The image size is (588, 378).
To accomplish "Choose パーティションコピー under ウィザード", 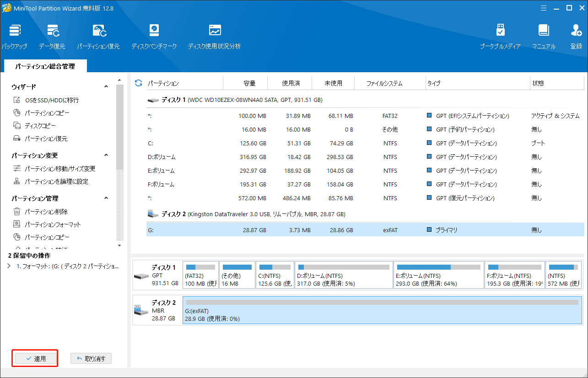I will point(41,113).
